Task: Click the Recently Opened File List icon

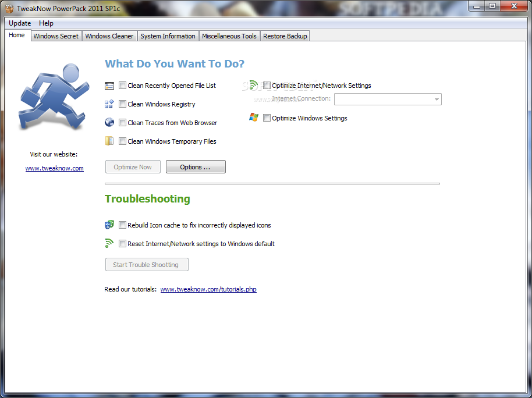Action: click(109, 86)
